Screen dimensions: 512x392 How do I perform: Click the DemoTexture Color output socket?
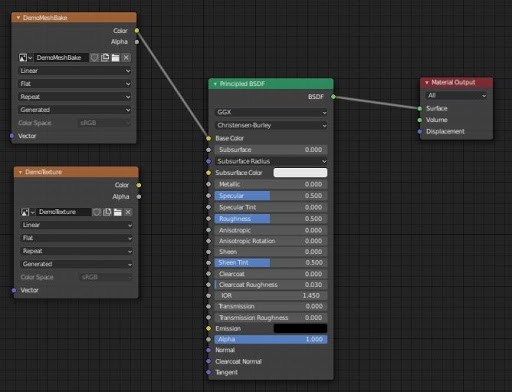(x=139, y=185)
